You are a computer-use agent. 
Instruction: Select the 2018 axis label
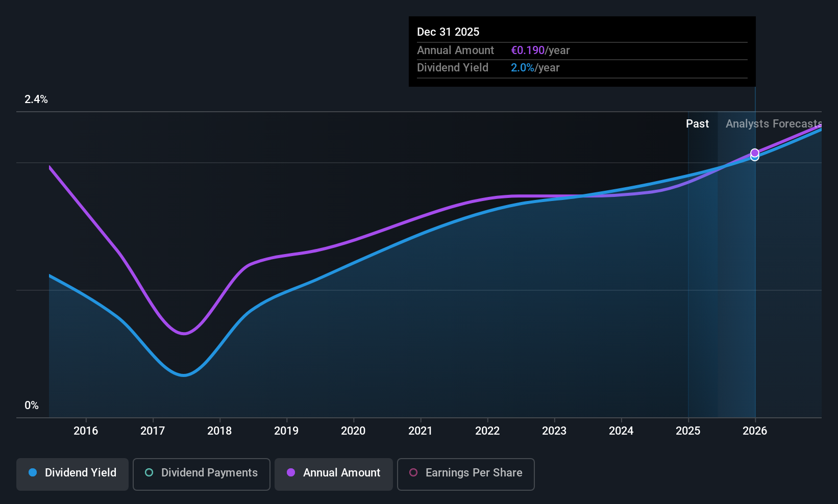tap(219, 431)
